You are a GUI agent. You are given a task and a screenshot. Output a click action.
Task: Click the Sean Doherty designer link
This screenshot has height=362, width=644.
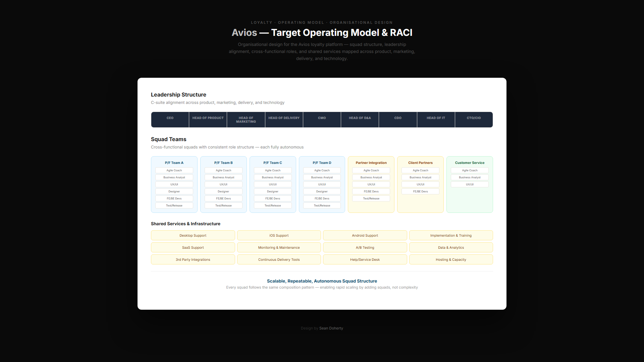coord(331,328)
